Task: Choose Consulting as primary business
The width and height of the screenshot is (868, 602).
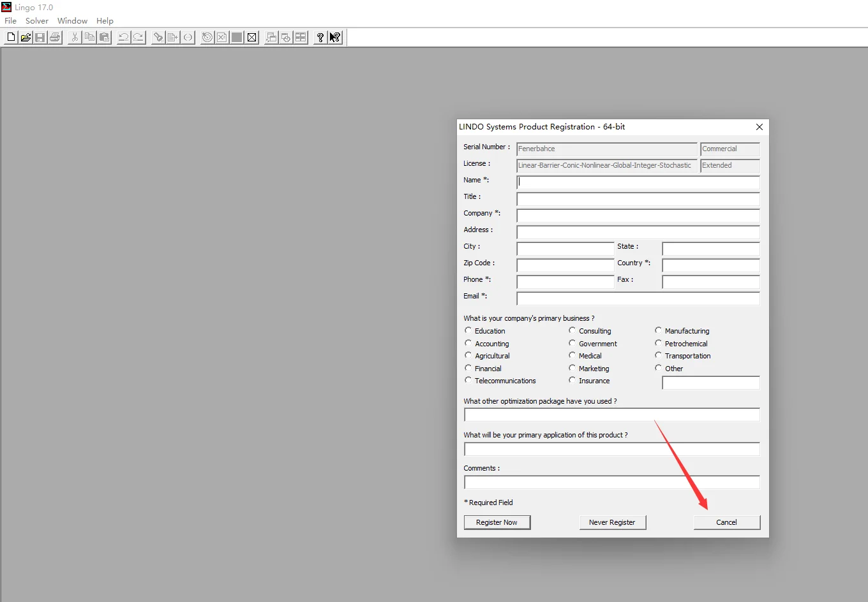Action: coord(572,330)
